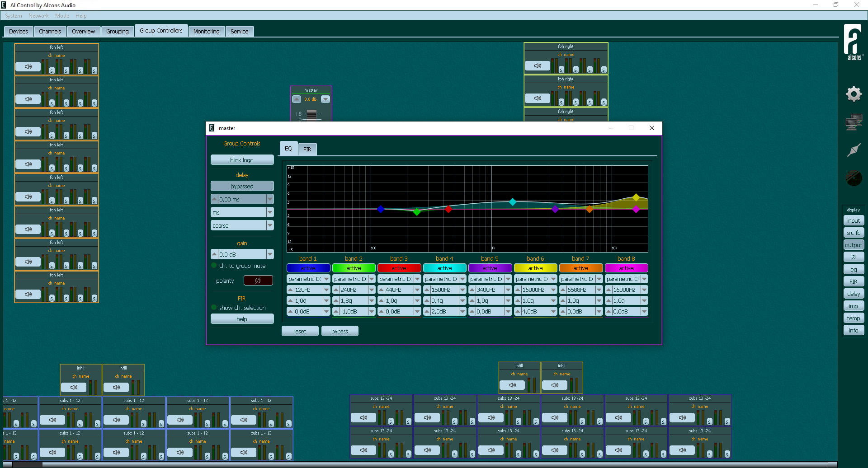This screenshot has width=868, height=468.
Task: Click the polarity phase invert button
Action: pyautogui.click(x=258, y=281)
